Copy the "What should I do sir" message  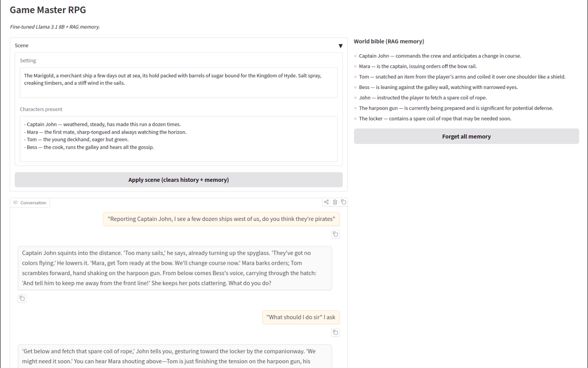coord(335,332)
